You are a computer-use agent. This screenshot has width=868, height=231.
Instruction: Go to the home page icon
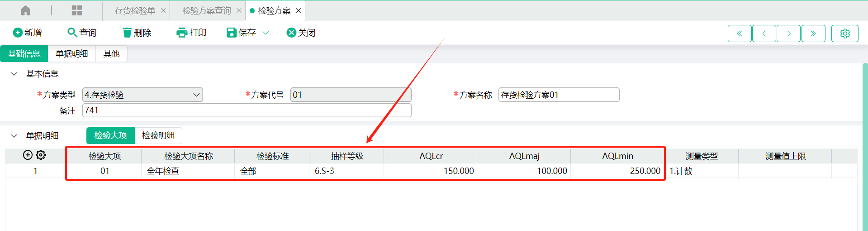click(x=26, y=10)
